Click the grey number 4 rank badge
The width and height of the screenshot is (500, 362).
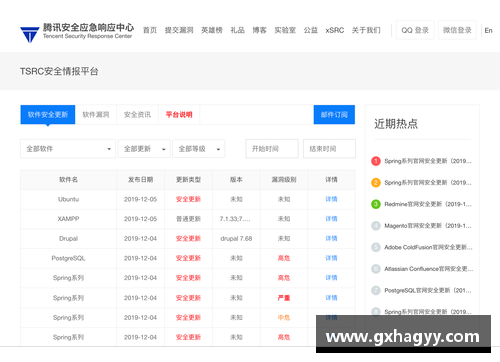coord(376,226)
